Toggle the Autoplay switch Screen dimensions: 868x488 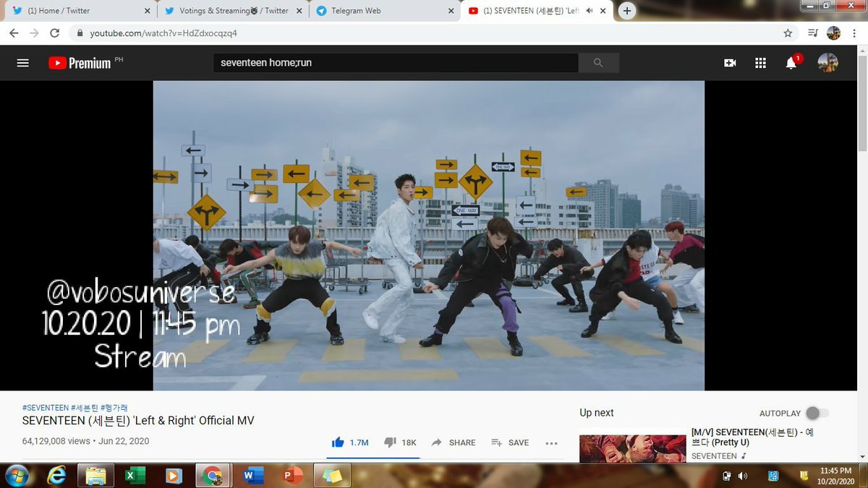coord(818,413)
